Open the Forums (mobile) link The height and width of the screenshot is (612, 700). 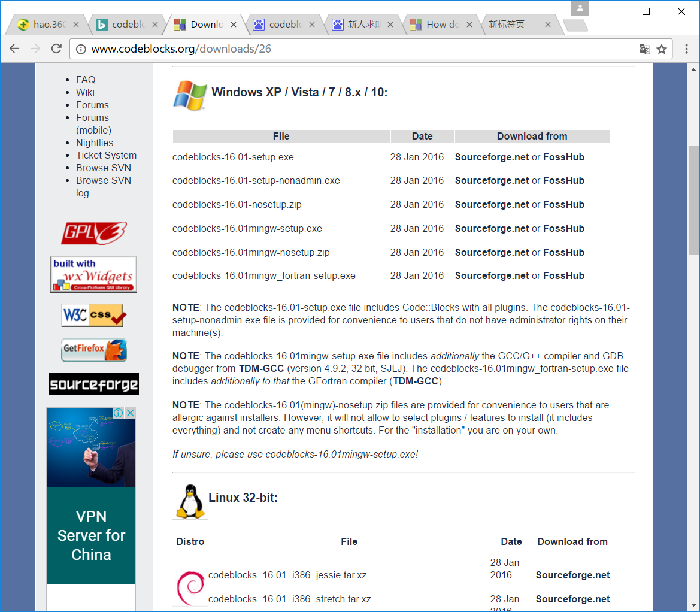click(94, 124)
